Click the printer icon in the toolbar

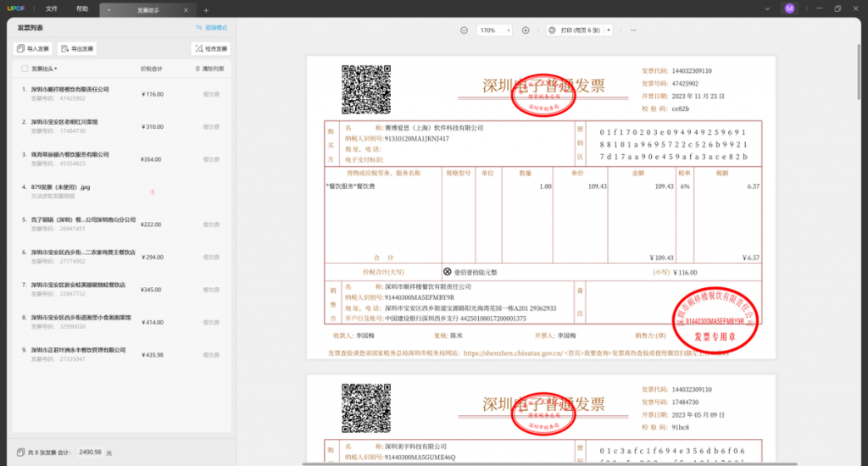(552, 31)
